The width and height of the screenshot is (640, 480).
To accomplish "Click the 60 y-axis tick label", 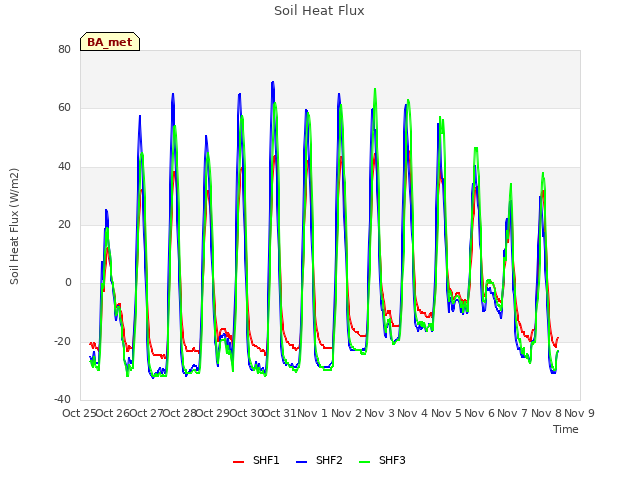I will 64,108.
